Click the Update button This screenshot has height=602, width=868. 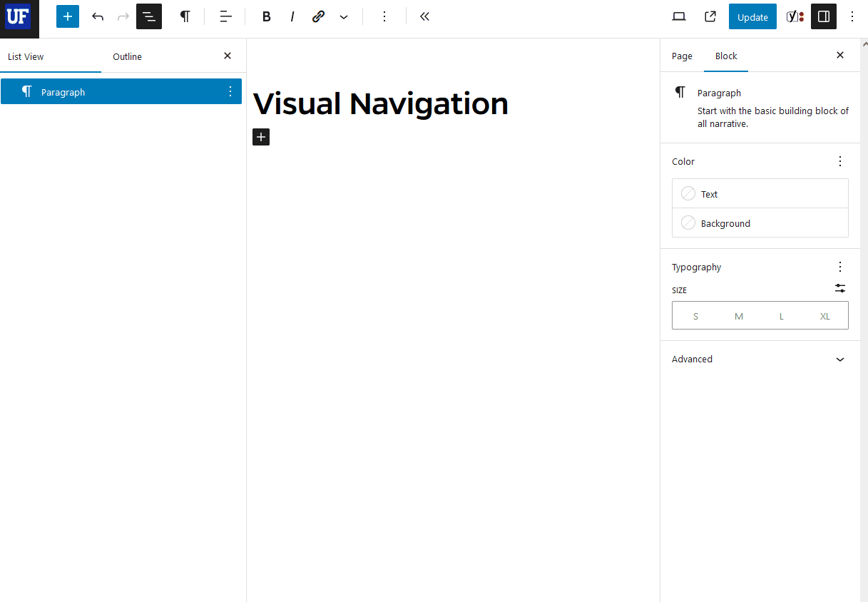click(752, 16)
